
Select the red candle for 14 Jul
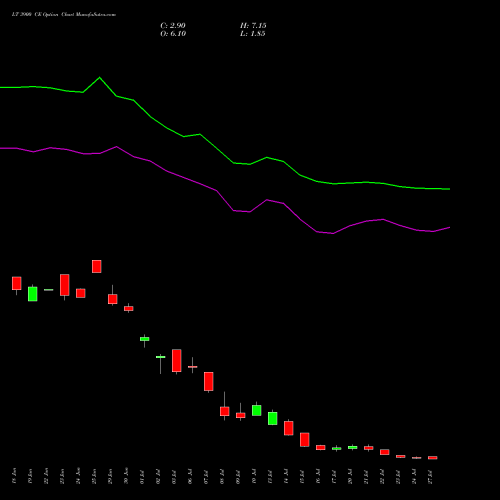[289, 428]
